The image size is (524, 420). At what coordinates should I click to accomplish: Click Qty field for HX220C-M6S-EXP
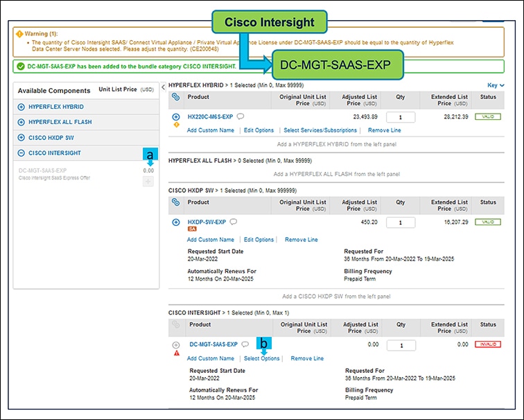pos(401,117)
